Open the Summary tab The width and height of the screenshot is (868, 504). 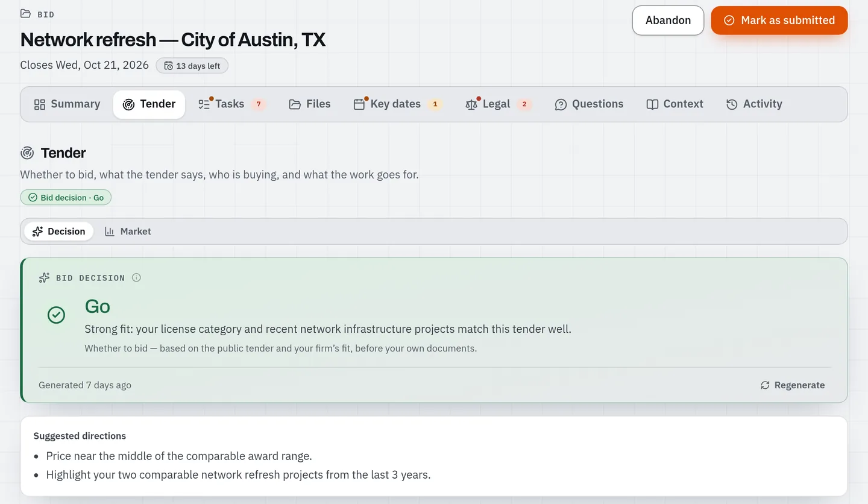(67, 104)
